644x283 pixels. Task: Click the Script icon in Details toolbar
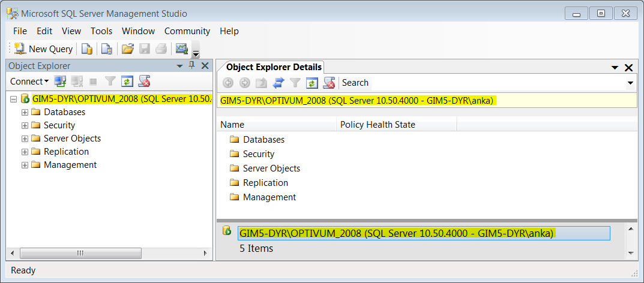(x=329, y=82)
